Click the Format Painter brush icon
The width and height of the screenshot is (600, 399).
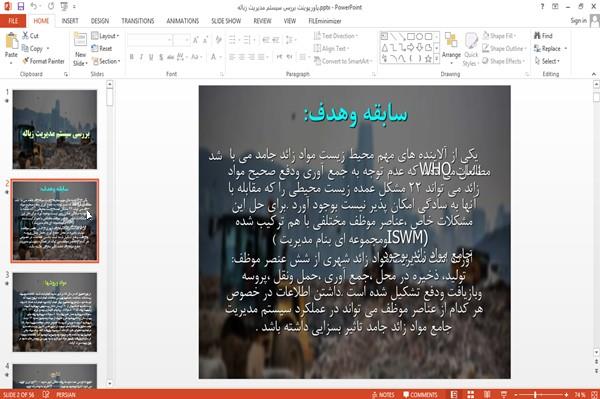pos(26,61)
